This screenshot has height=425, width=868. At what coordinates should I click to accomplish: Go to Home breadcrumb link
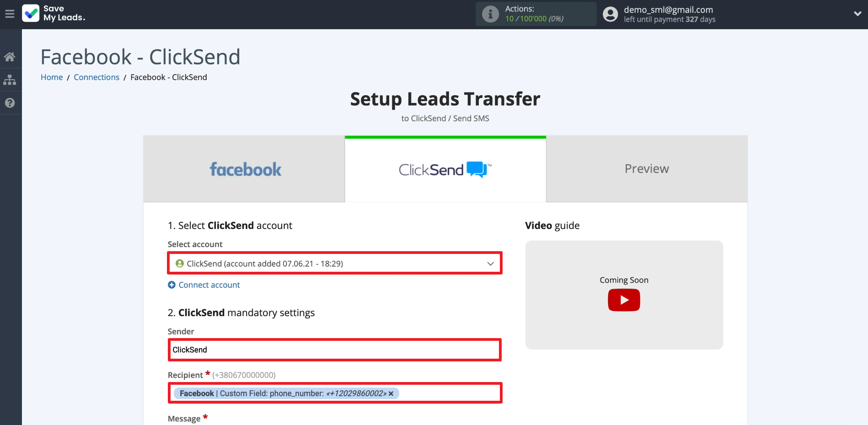pyautogui.click(x=52, y=77)
